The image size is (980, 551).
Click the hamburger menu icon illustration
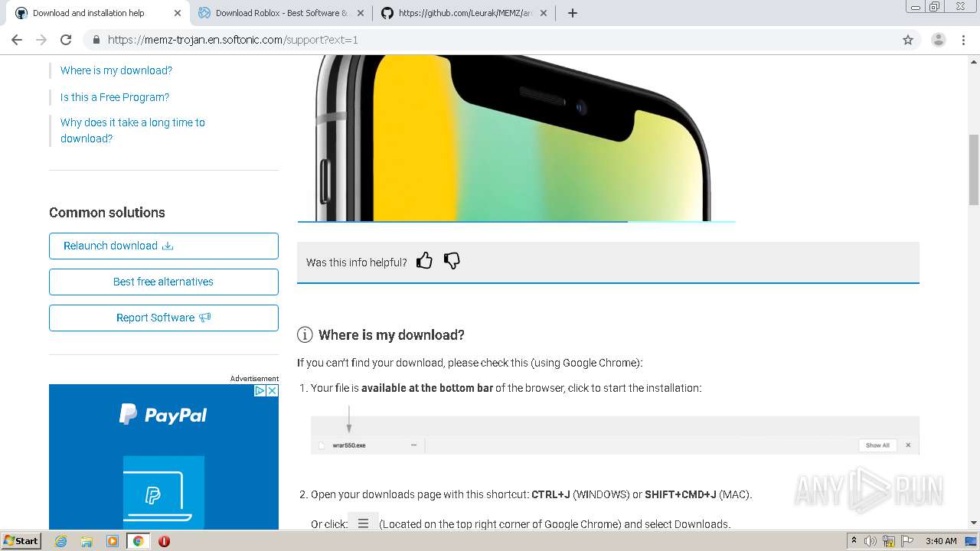(x=363, y=523)
